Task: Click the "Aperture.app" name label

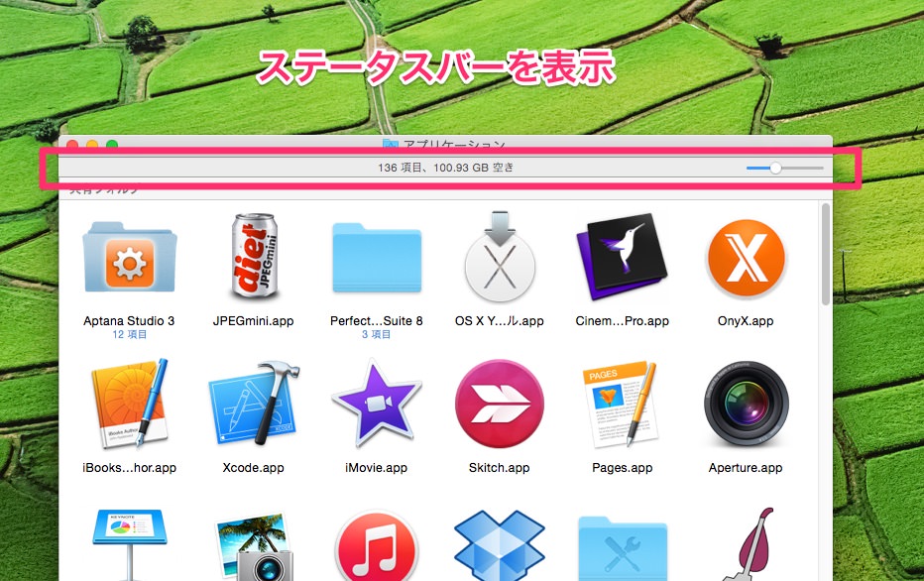Action: click(746, 468)
